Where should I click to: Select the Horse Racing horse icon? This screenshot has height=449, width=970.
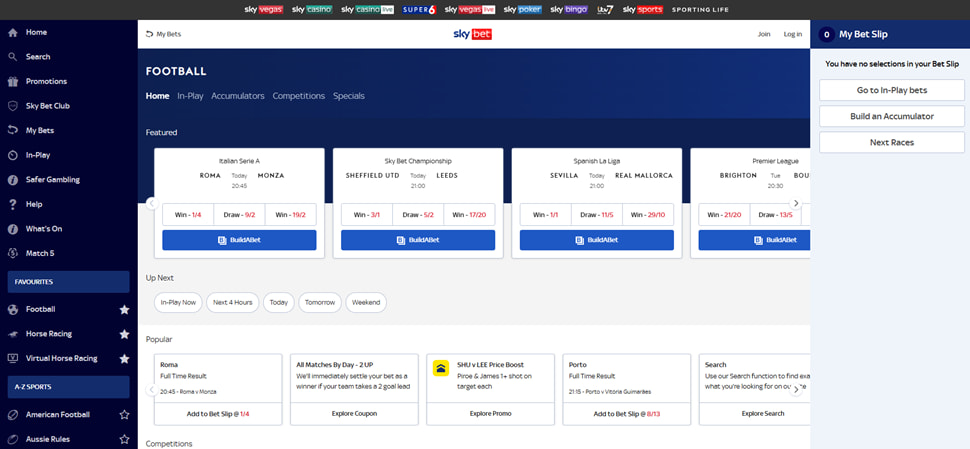[x=12, y=334]
